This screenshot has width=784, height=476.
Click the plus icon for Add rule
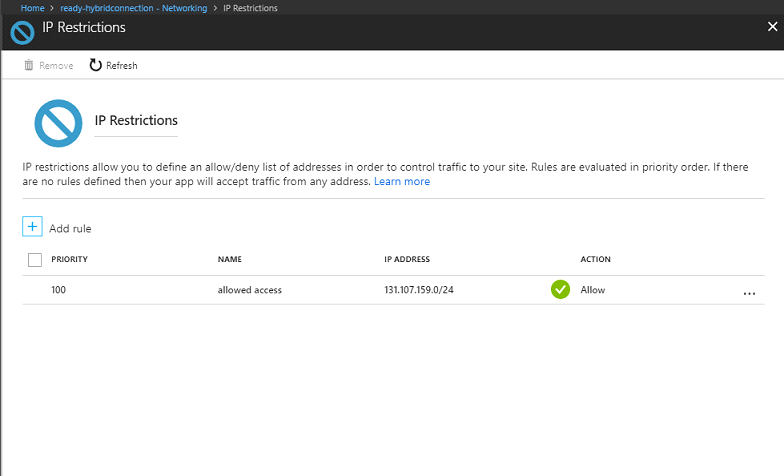point(32,226)
